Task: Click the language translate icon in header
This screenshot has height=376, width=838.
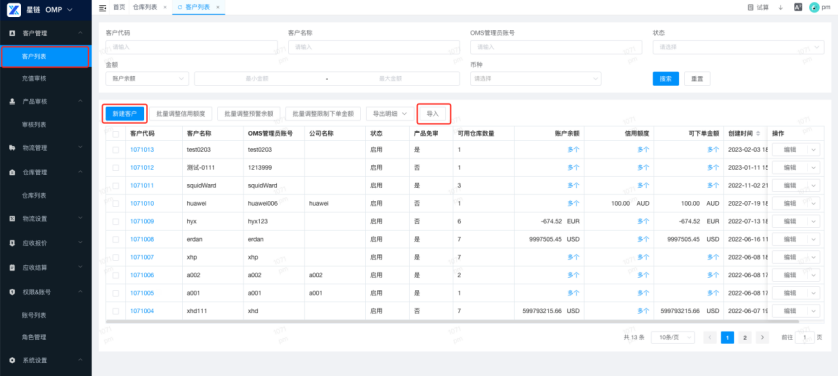Action: 798,7
